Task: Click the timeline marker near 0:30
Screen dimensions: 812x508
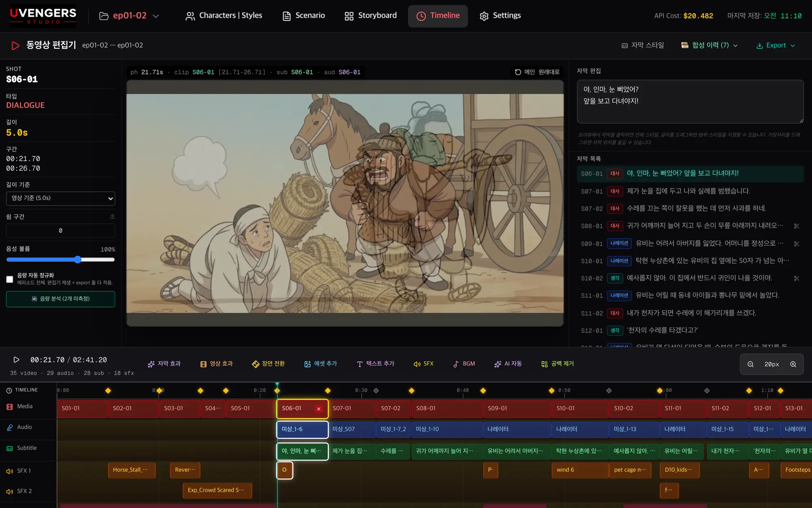Action: click(x=376, y=391)
